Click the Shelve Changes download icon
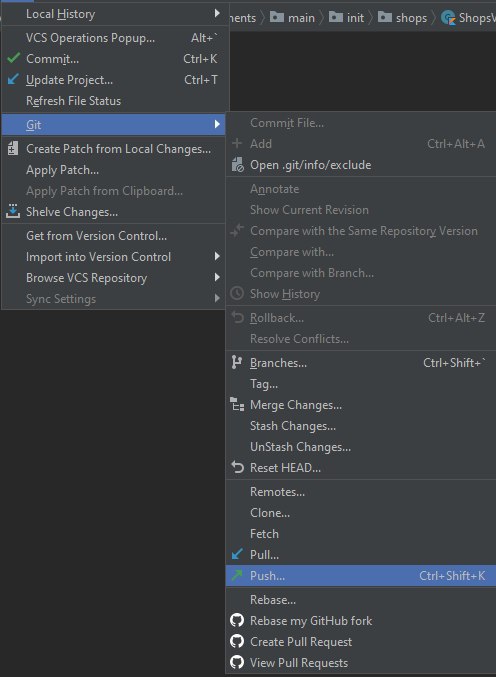Screen dimensions: 496x677 pyautogui.click(x=13, y=211)
